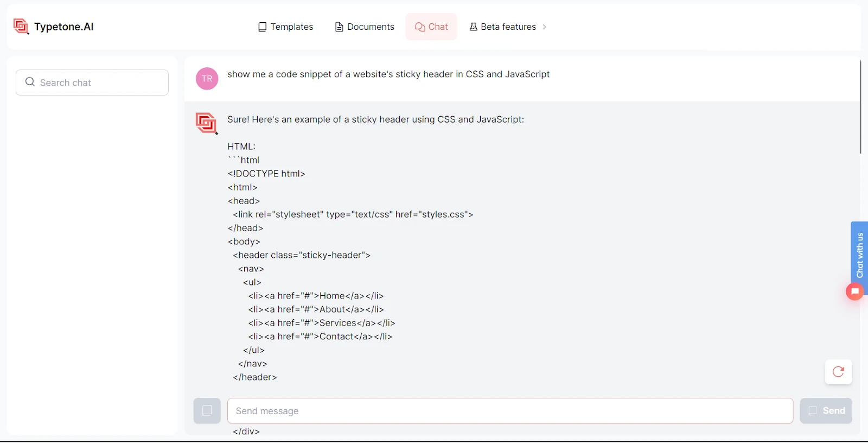Click the Typetone bot avatar in reply
The width and height of the screenshot is (868, 444).
click(207, 123)
